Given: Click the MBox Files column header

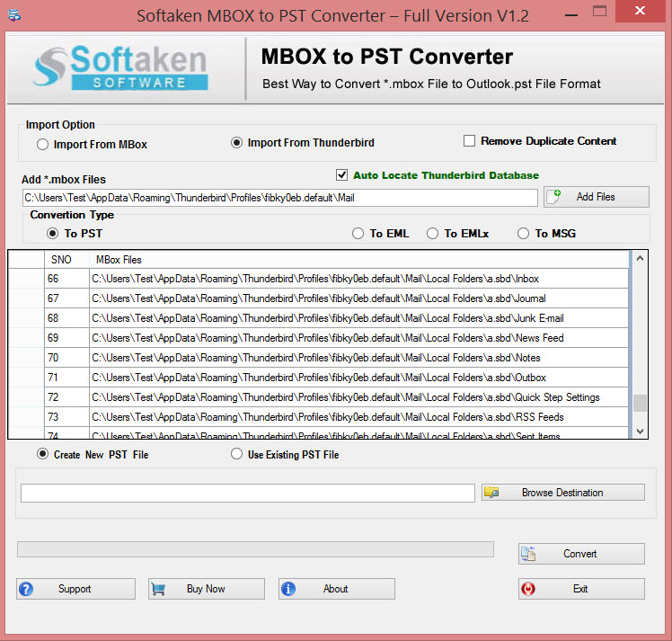Looking at the screenshot, I should coord(358,260).
